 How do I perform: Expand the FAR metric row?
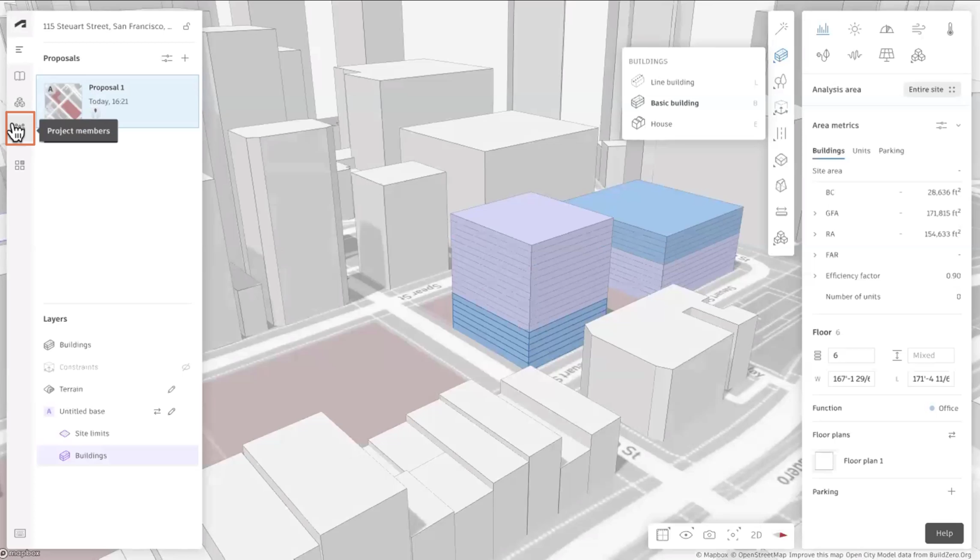(x=816, y=254)
